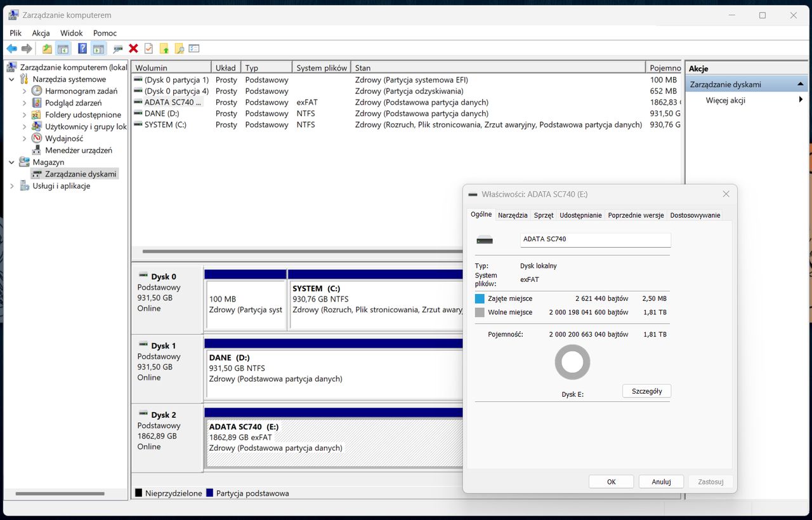Switch to the Sprzęt tab
This screenshot has height=520, width=812.
(544, 215)
